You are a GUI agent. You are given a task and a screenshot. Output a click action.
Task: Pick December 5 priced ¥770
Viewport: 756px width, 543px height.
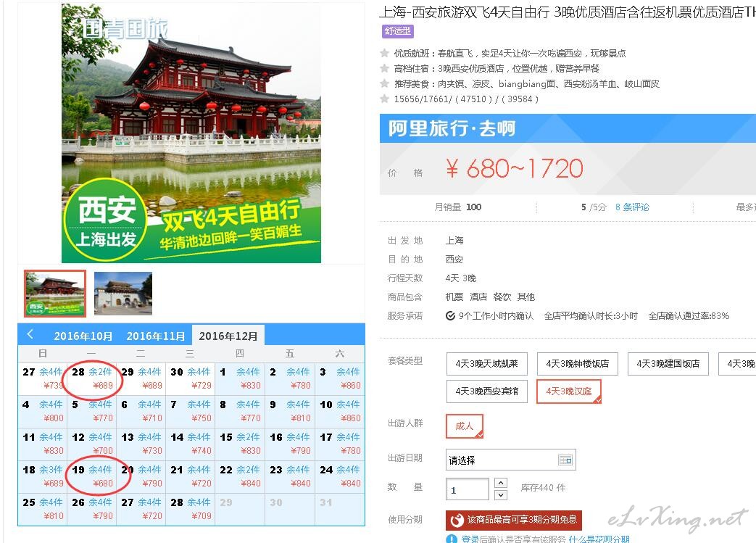click(91, 411)
